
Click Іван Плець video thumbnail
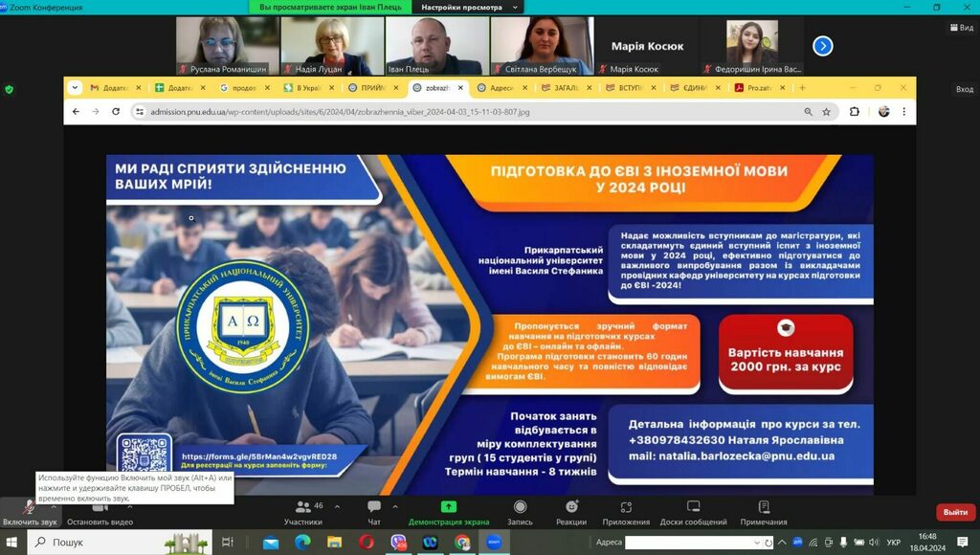436,46
